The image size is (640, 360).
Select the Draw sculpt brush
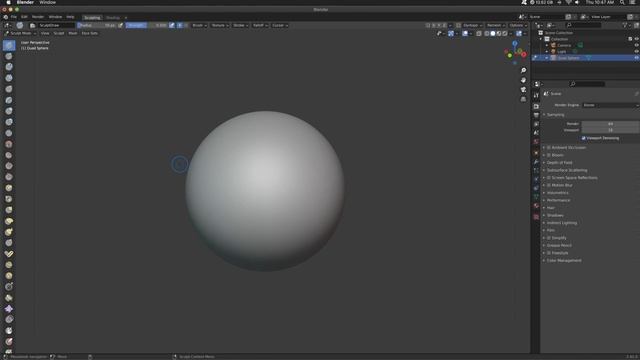pos(9,45)
